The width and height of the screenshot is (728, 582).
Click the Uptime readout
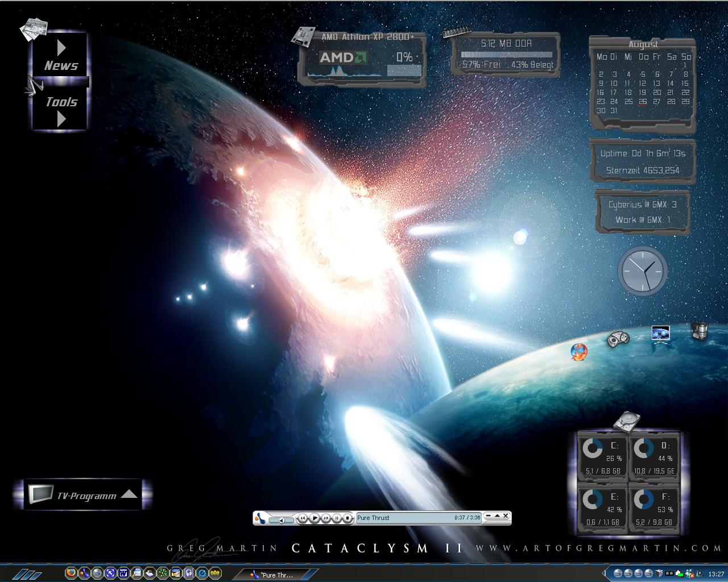coord(643,153)
